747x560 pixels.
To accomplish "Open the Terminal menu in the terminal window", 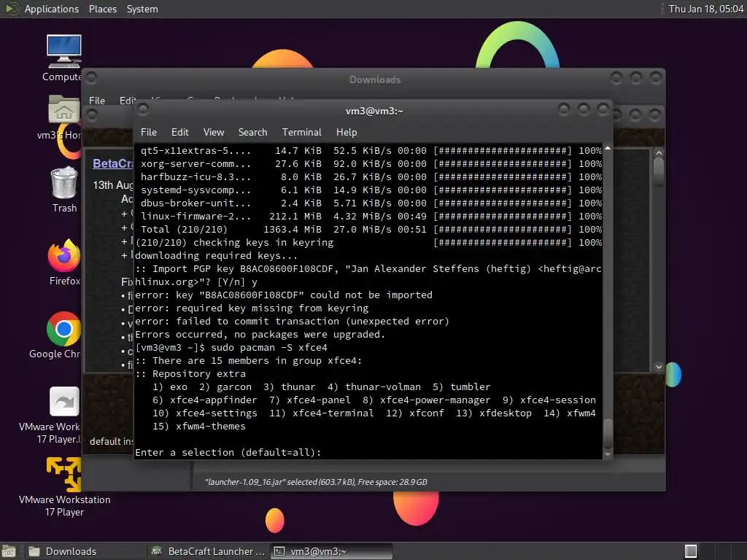I will (x=301, y=133).
